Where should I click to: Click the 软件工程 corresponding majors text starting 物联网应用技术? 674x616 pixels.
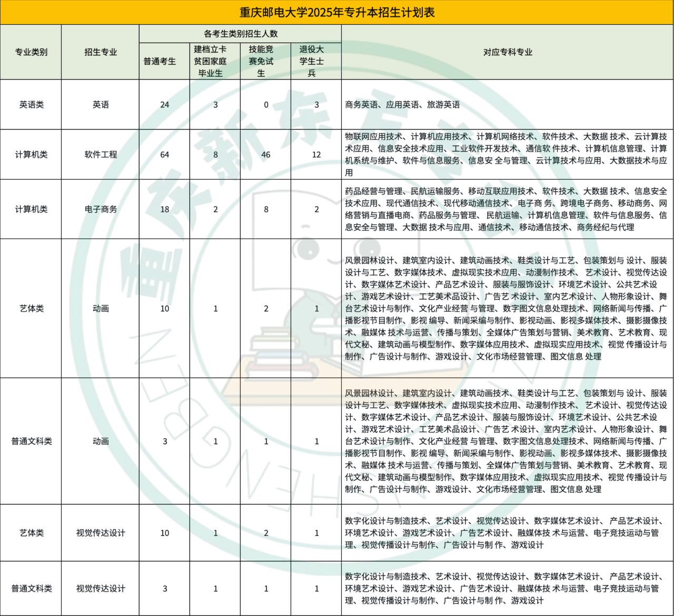coord(506,155)
